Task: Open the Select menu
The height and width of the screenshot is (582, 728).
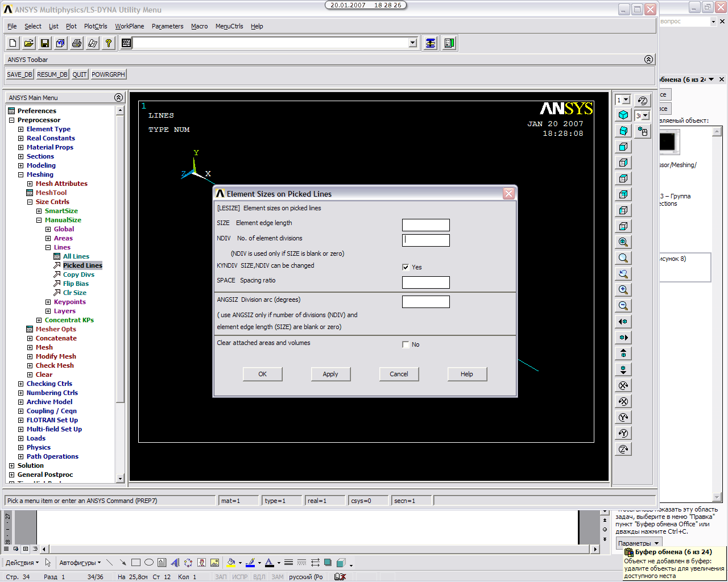Action: click(x=32, y=26)
